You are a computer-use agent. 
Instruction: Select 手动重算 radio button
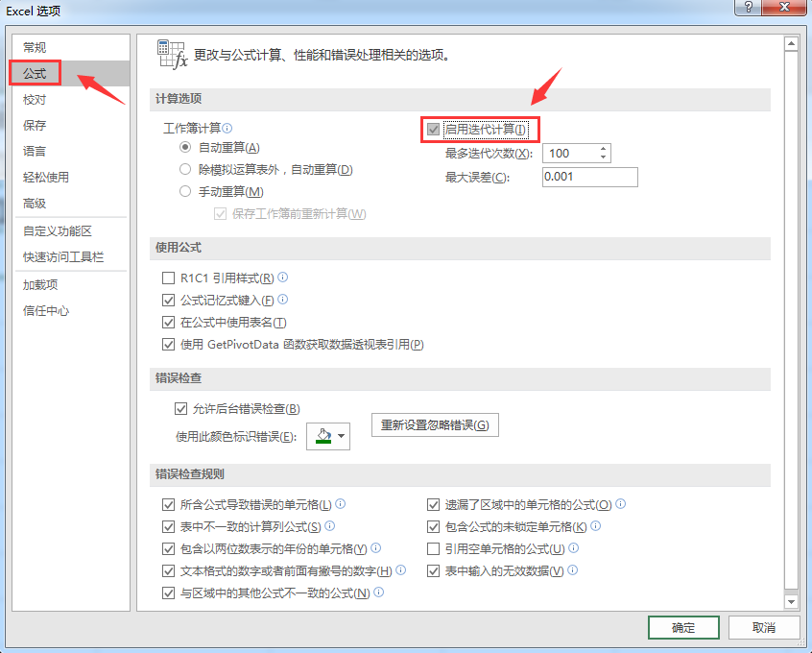[185, 191]
